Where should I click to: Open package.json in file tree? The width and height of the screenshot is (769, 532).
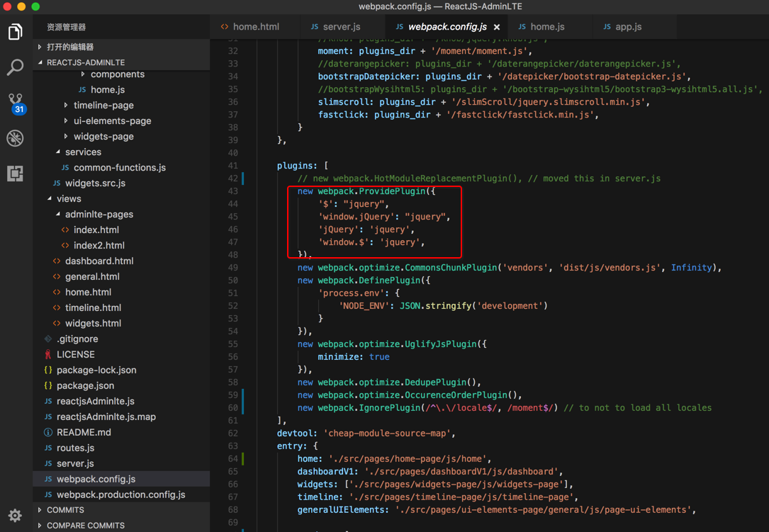click(85, 385)
